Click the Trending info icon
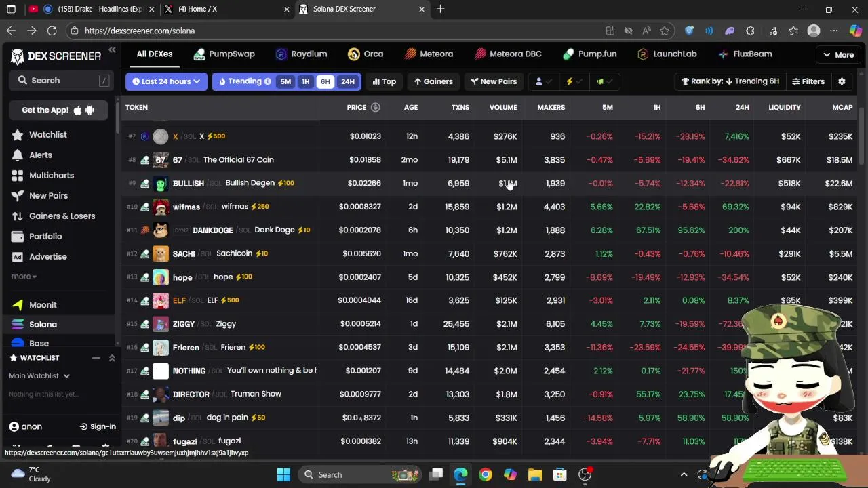The height and width of the screenshot is (488, 868). coord(267,81)
